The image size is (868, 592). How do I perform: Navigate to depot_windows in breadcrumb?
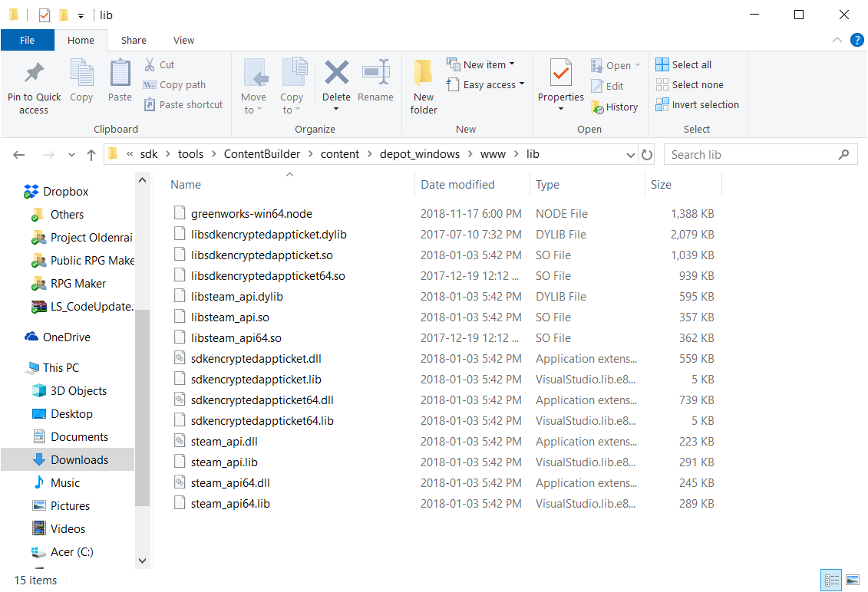(x=420, y=154)
